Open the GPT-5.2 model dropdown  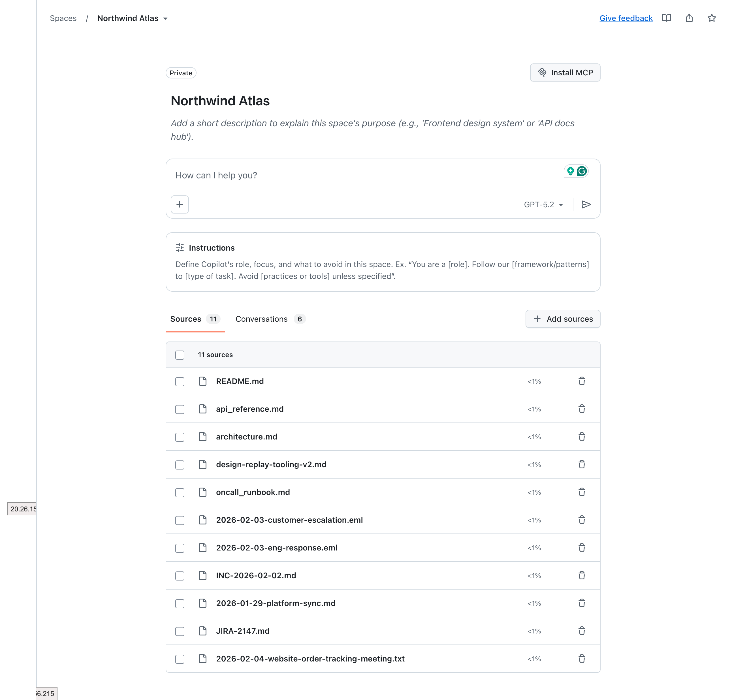[543, 204]
